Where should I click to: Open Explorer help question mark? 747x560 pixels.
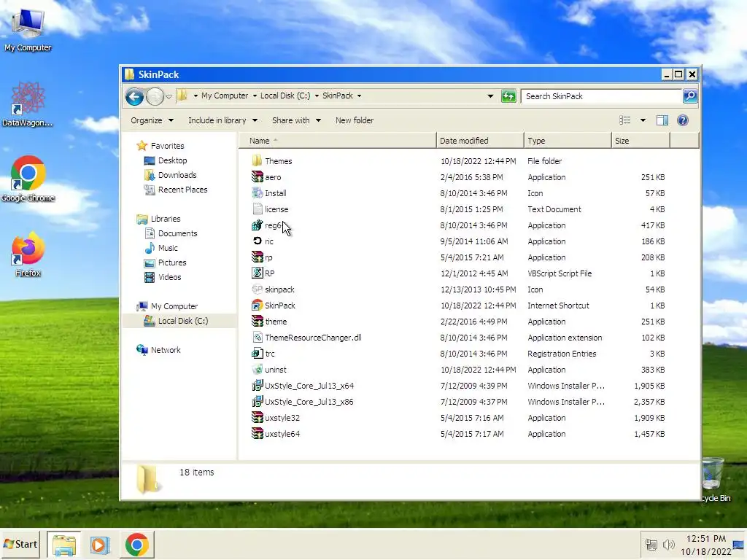(x=683, y=120)
